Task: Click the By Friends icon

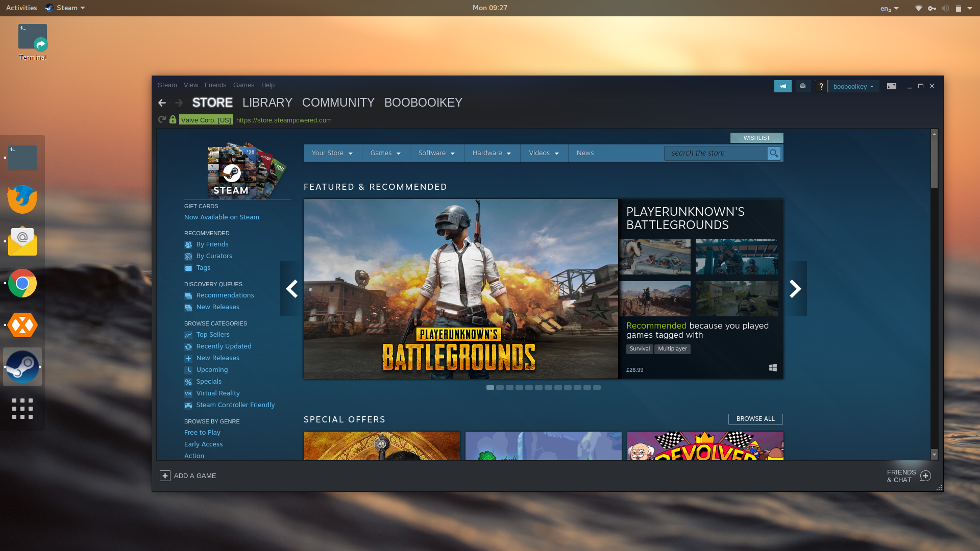Action: pyautogui.click(x=188, y=244)
